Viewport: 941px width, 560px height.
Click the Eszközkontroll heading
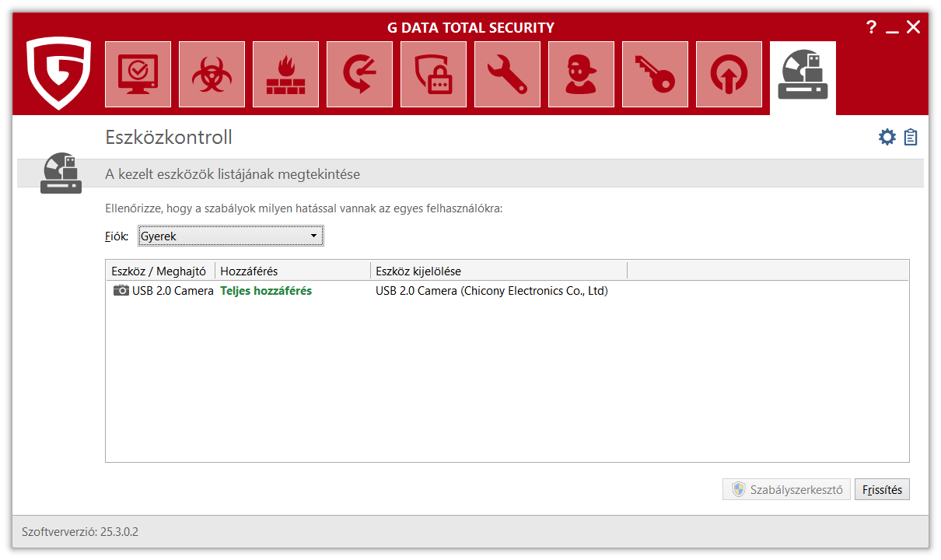[169, 138]
